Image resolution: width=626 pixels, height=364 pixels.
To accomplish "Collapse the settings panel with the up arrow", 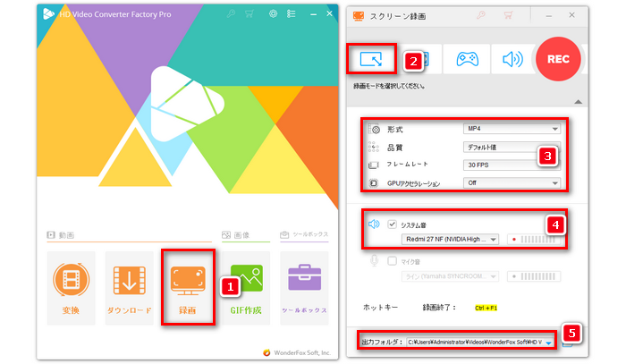I will pos(578,102).
